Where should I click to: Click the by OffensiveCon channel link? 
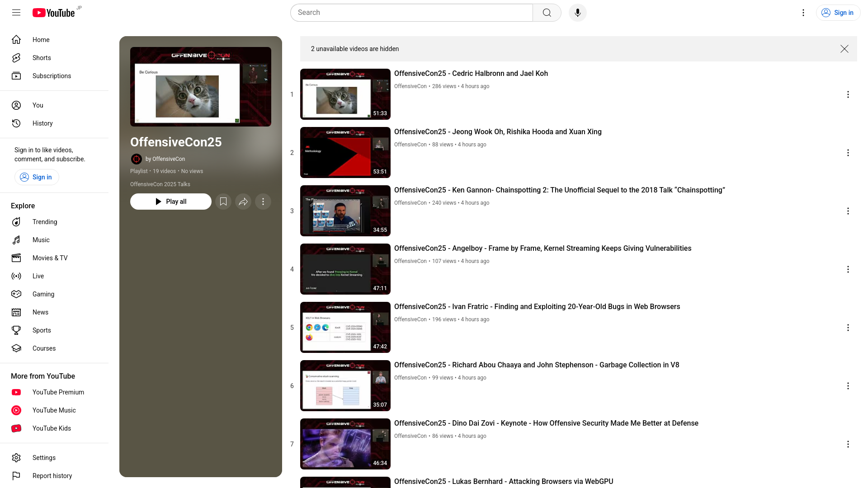pyautogui.click(x=165, y=159)
